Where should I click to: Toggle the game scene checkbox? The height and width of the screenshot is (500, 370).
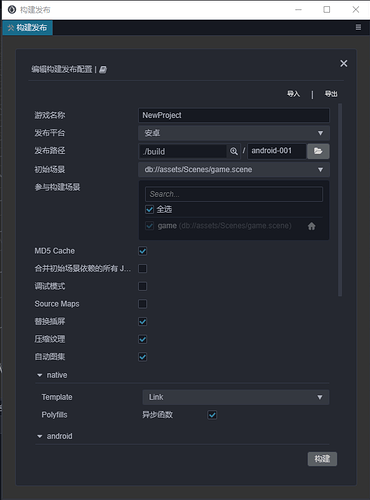pyautogui.click(x=149, y=226)
